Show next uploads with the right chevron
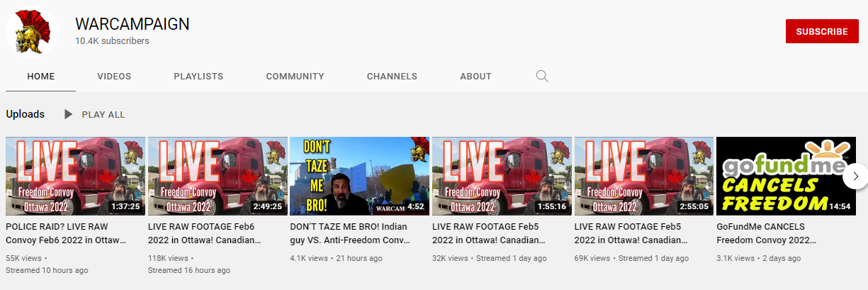Screen dimensions: 868x290 [856, 176]
